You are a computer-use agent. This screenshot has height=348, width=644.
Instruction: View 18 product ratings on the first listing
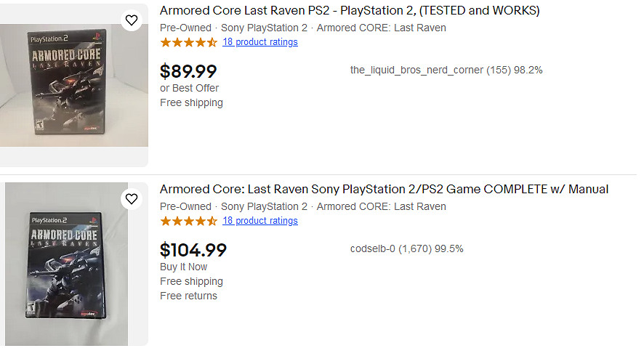click(260, 42)
